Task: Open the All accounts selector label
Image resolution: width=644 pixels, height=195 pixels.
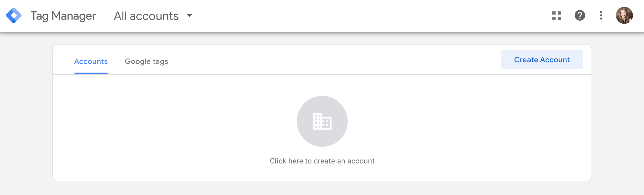Action: click(x=146, y=16)
